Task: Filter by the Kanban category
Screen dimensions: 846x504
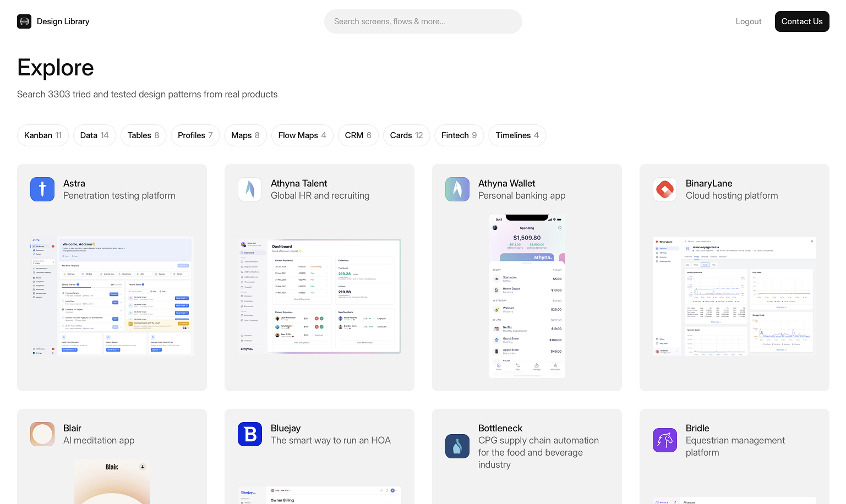Action: tap(43, 135)
